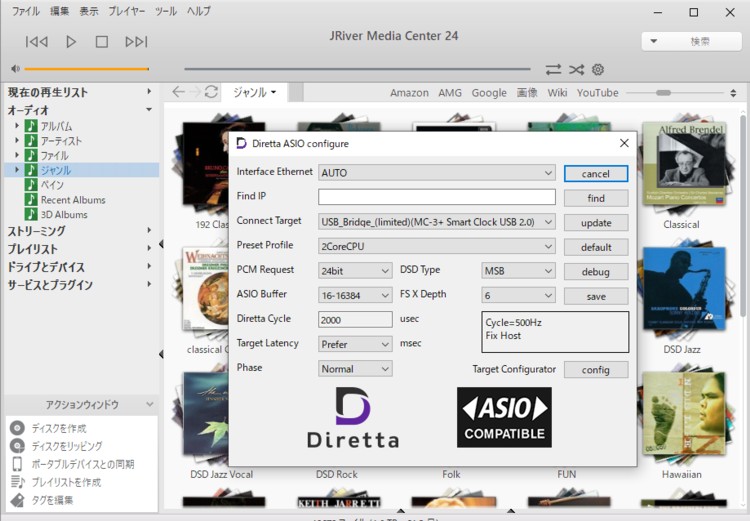Viewport: 750px width, 521px height.
Task: Open the ファイル menu
Action: (25, 11)
